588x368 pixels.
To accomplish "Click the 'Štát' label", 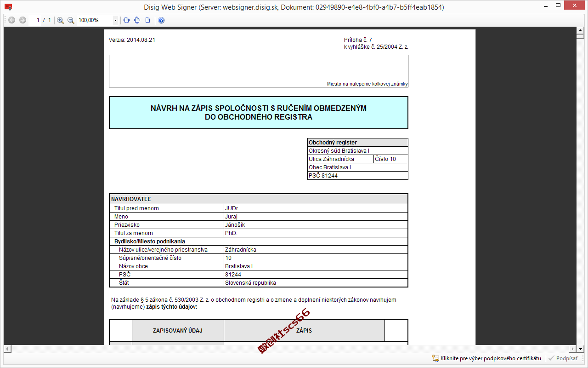I will tap(124, 283).
